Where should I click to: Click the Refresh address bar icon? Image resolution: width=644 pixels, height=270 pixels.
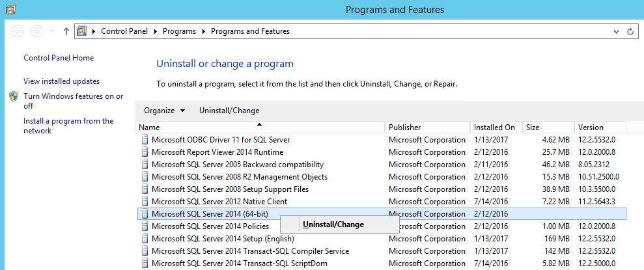pos(630,31)
